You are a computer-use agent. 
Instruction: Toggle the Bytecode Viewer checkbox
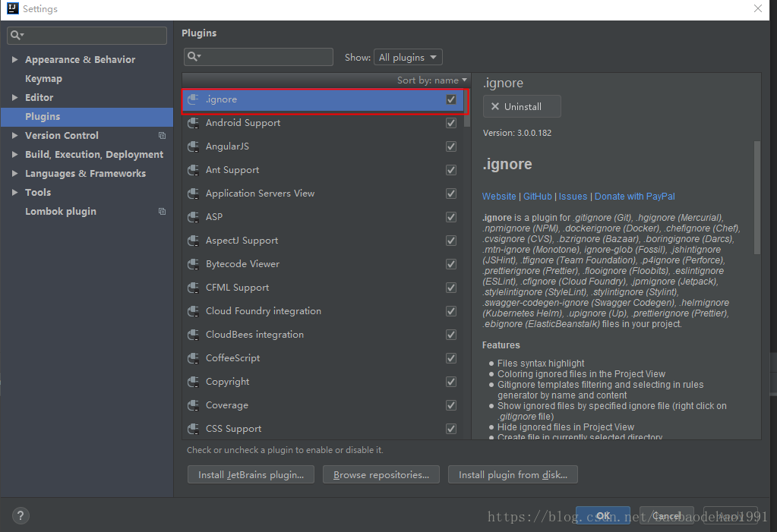pyautogui.click(x=451, y=264)
